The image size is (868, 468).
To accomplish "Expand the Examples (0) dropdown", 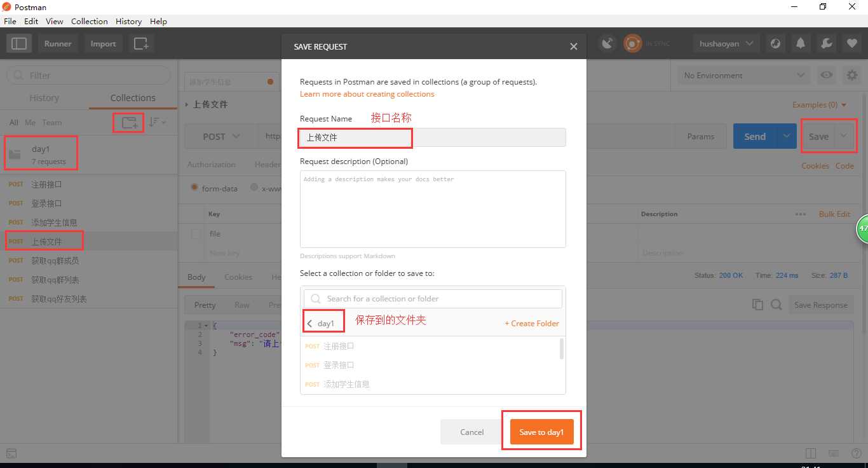I will (x=819, y=105).
